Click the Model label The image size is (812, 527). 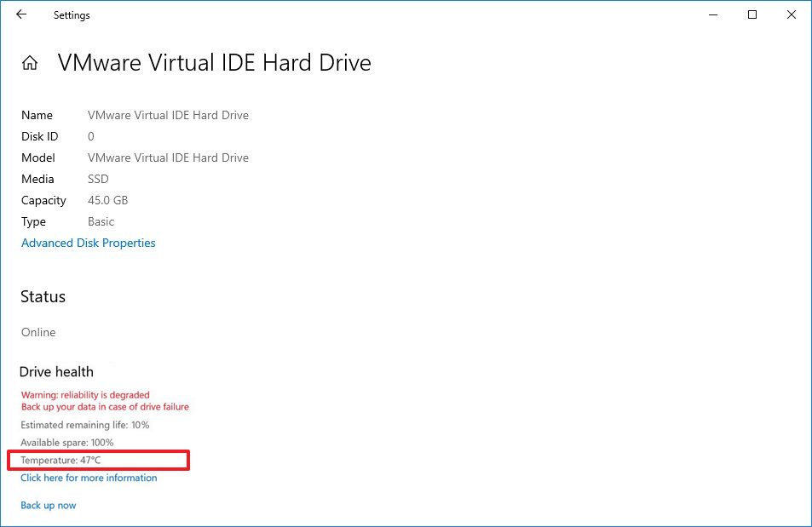click(37, 158)
